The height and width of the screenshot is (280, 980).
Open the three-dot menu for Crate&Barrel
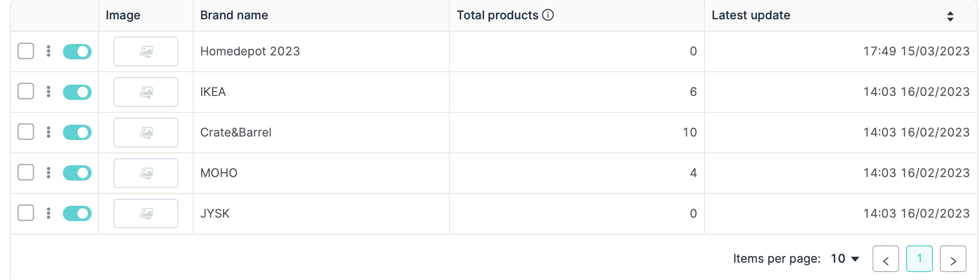tap(49, 132)
